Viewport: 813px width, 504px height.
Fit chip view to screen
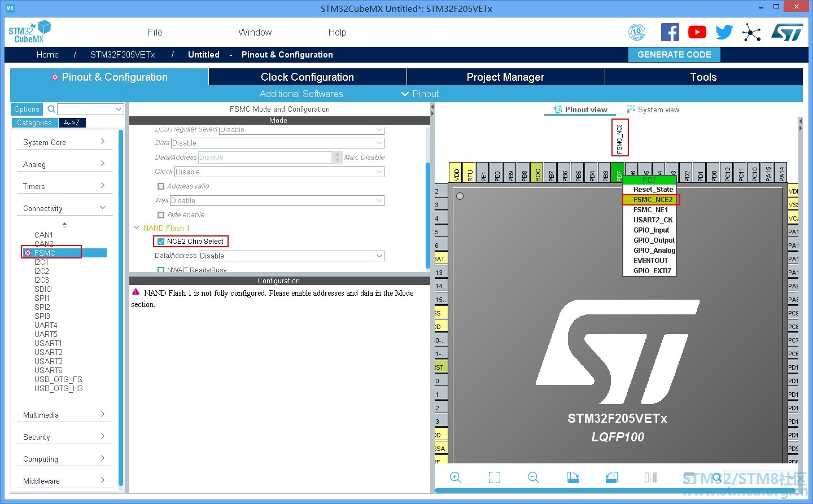(x=494, y=477)
